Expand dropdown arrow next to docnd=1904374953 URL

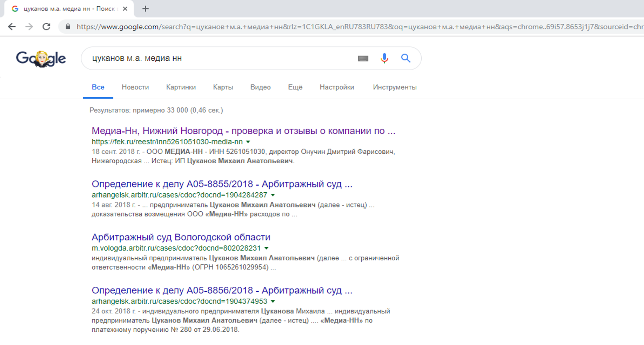tap(273, 301)
